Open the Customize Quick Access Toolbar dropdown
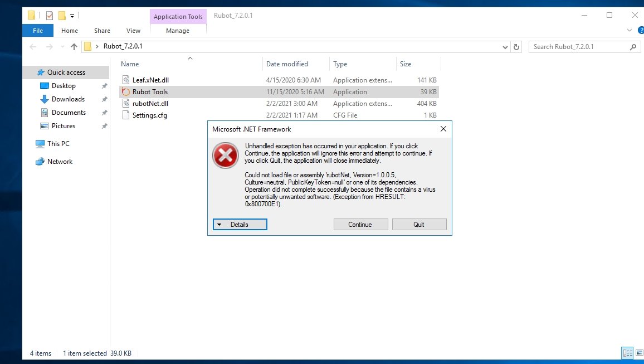This screenshot has height=364, width=644. pos(72,16)
